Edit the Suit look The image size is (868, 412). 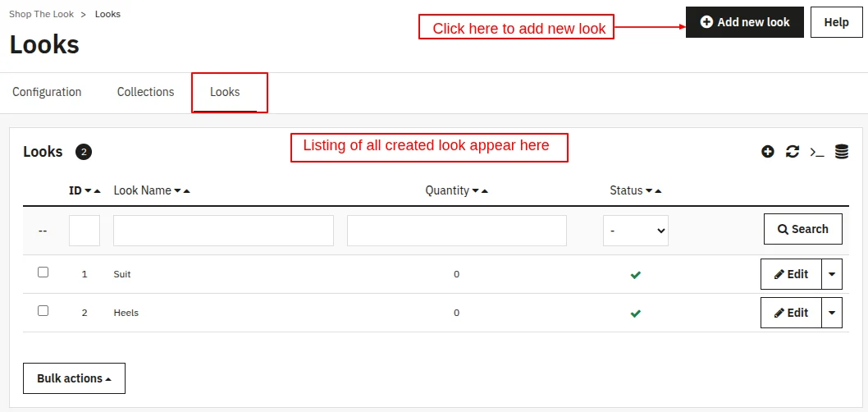point(791,274)
